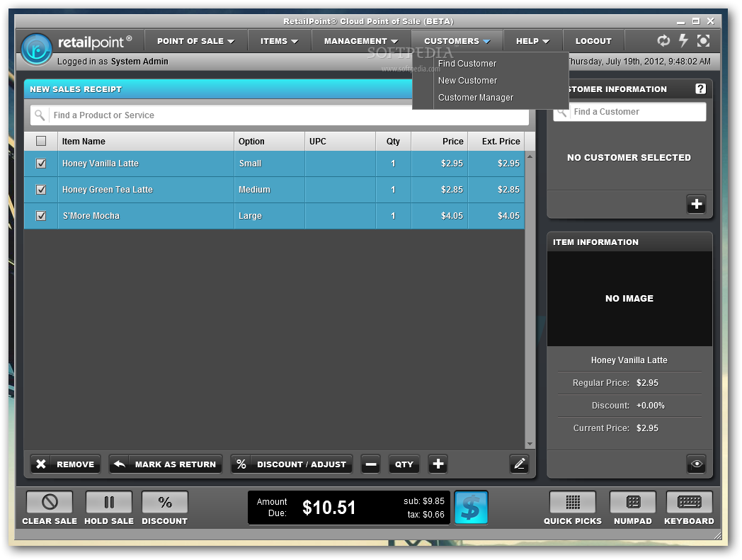Open the Point of Sale dropdown menu
Viewport: 742px width, 560px height.
[196, 41]
